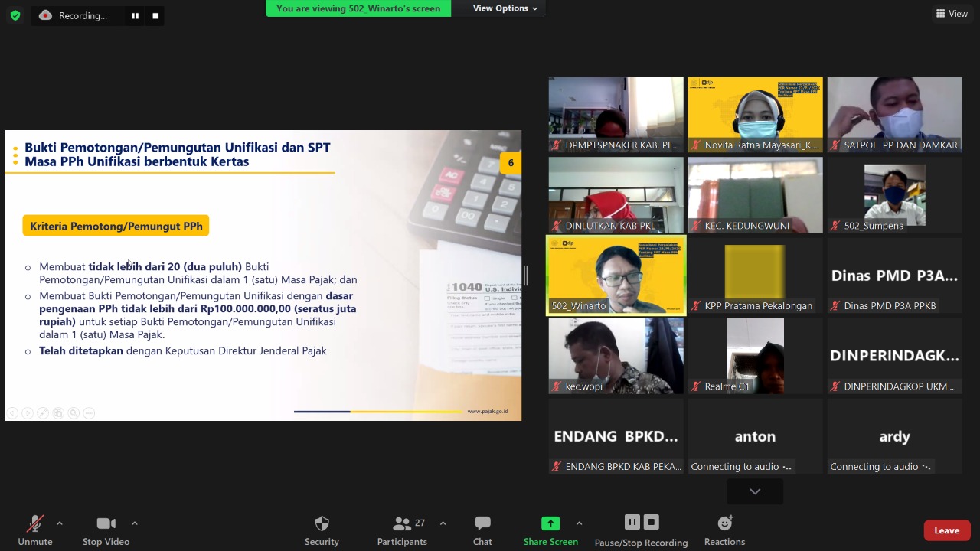Pause recording in the top recording bar
This screenshot has height=551, width=980.
click(x=136, y=15)
